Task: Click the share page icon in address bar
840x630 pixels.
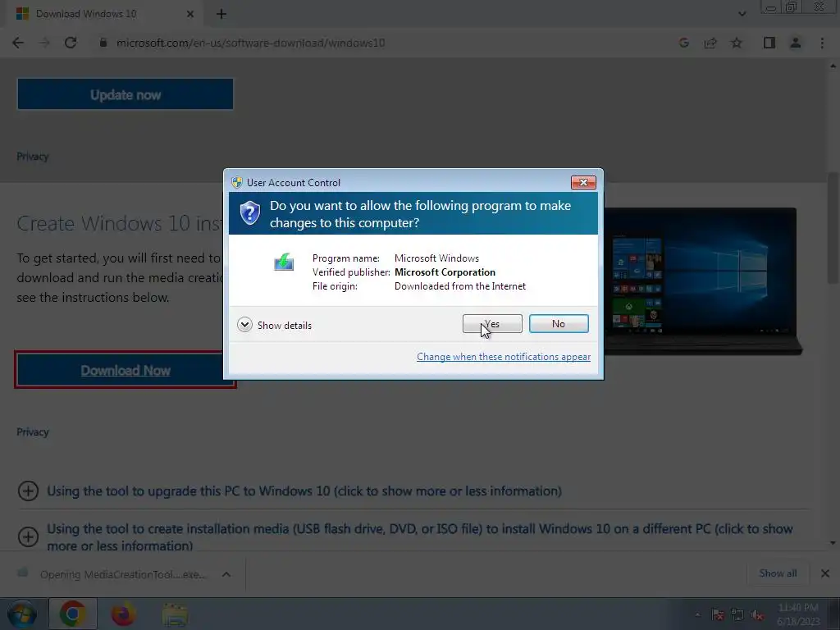Action: tap(710, 43)
